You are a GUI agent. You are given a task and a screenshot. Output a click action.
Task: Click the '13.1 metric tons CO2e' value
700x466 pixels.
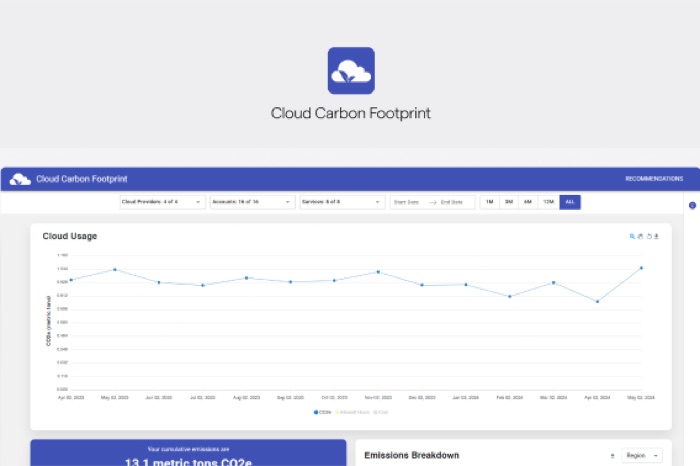[x=188, y=462]
